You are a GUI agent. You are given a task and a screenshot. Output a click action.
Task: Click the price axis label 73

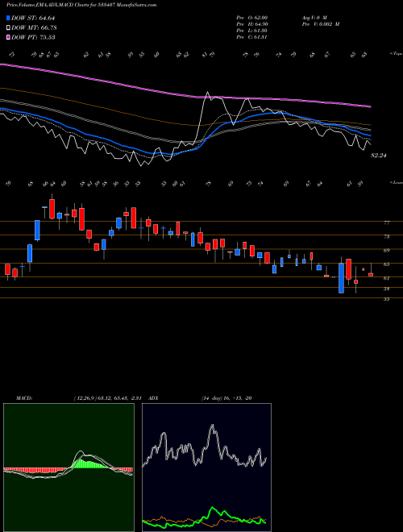(387, 236)
